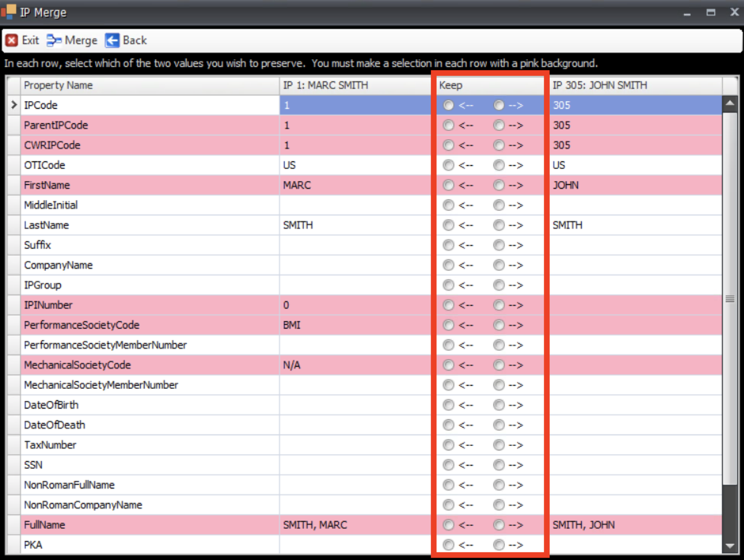
Task: Click the IP Merge app icon in title bar
Action: click(x=9, y=11)
